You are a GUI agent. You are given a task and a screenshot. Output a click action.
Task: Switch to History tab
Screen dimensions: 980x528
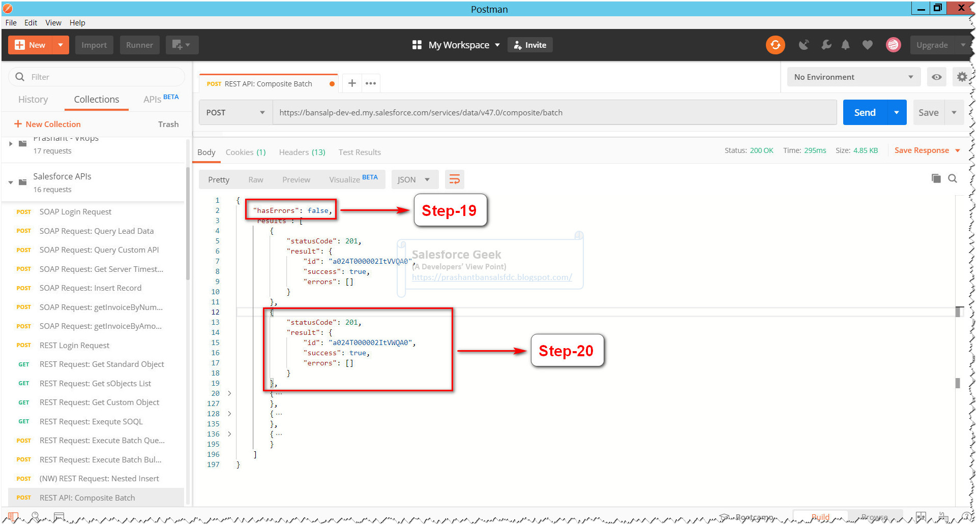coord(33,100)
